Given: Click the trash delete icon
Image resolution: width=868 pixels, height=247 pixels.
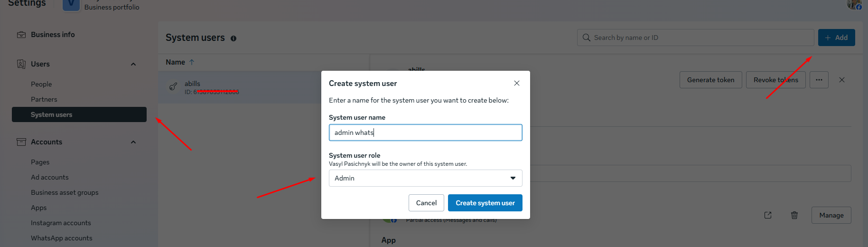Looking at the screenshot, I should point(794,215).
